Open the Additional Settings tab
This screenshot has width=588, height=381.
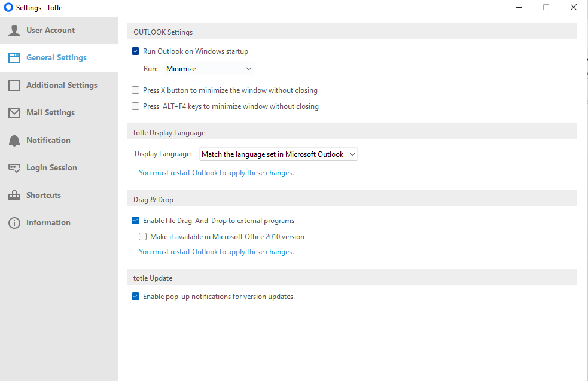click(59, 86)
